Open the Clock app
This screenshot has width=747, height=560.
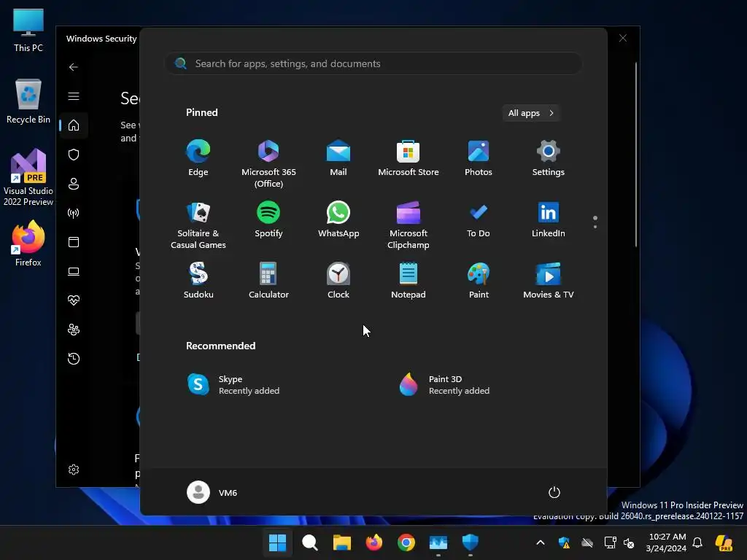coord(338,281)
